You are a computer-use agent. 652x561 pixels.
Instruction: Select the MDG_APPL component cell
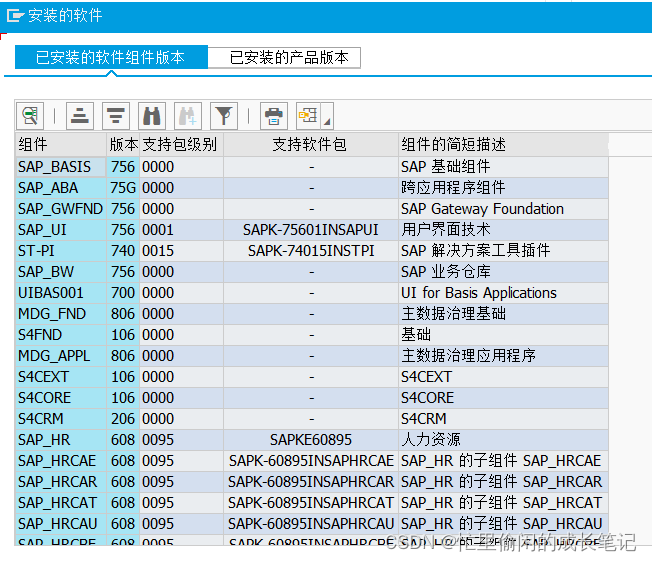tap(61, 356)
